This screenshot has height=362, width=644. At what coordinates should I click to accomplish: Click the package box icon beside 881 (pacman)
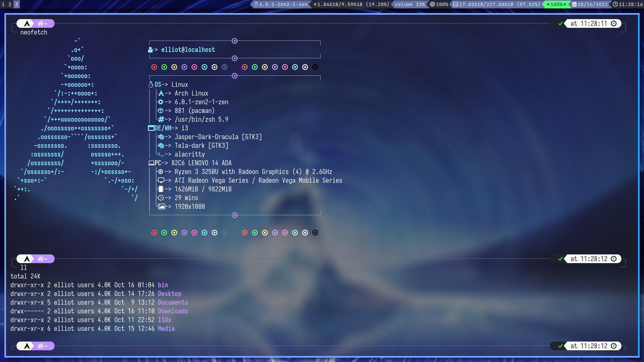161,111
